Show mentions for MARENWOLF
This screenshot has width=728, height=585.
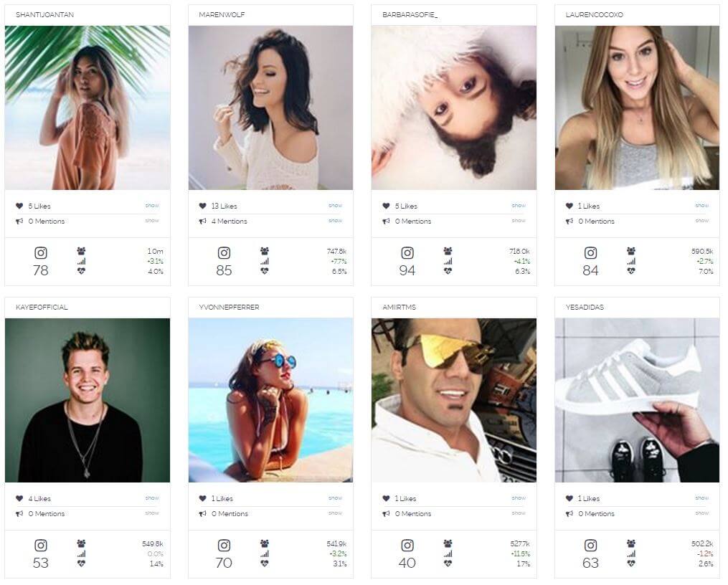point(335,220)
